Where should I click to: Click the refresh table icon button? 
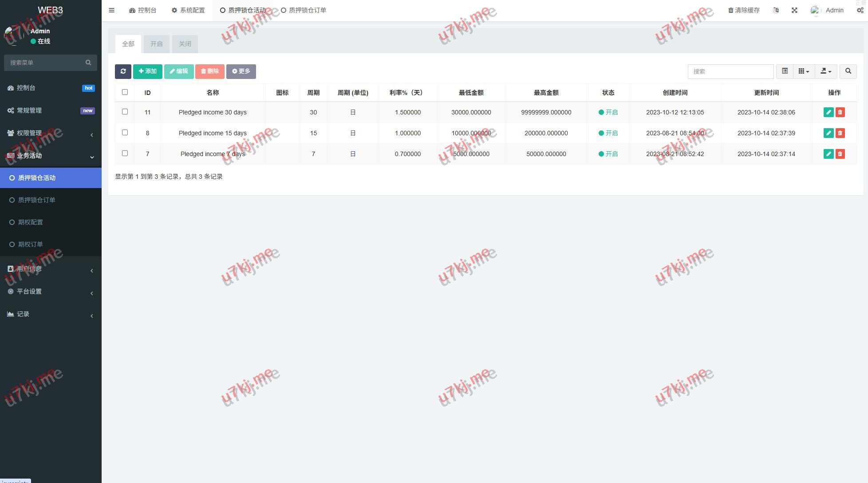pos(123,71)
